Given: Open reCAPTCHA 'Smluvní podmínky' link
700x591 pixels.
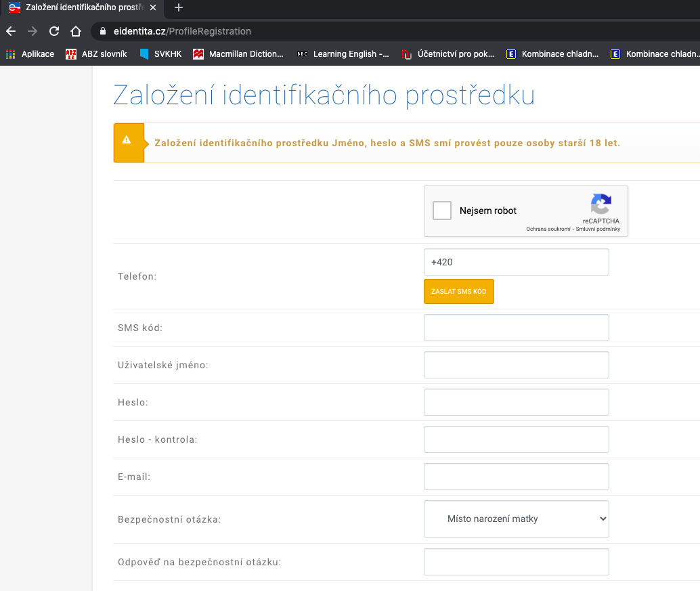Looking at the screenshot, I should (x=597, y=229).
